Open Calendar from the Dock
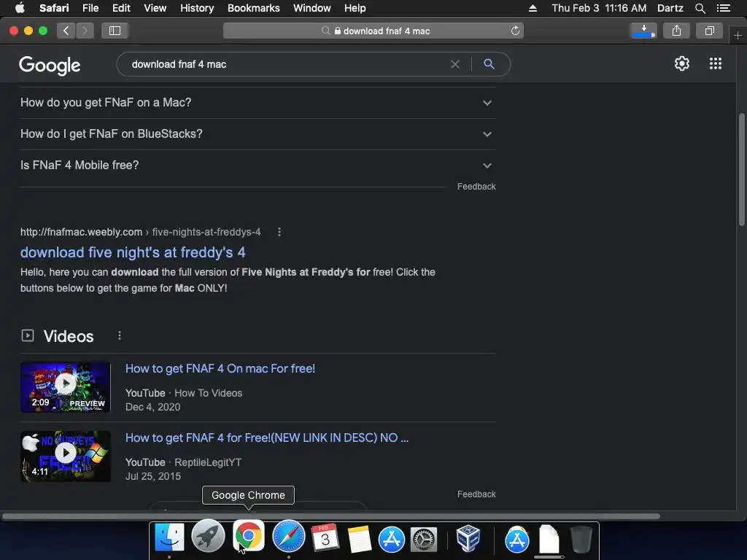 325,538
